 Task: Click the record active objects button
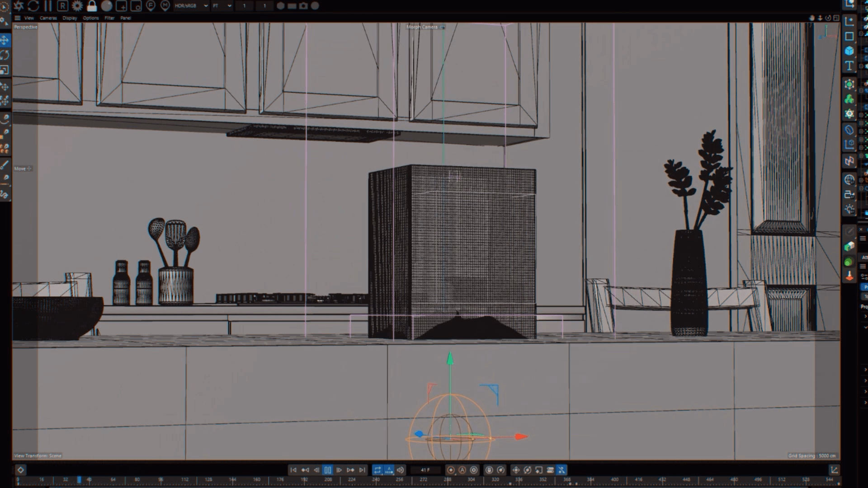click(x=451, y=470)
